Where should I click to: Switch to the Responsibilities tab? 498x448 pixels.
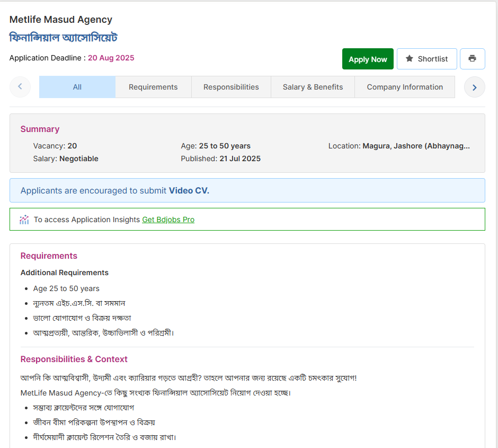click(x=231, y=86)
